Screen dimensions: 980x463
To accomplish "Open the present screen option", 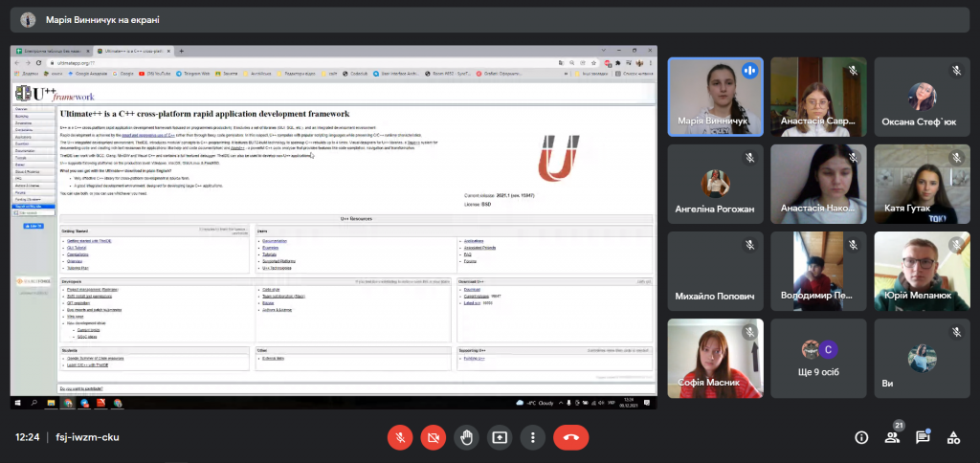I will [x=500, y=437].
